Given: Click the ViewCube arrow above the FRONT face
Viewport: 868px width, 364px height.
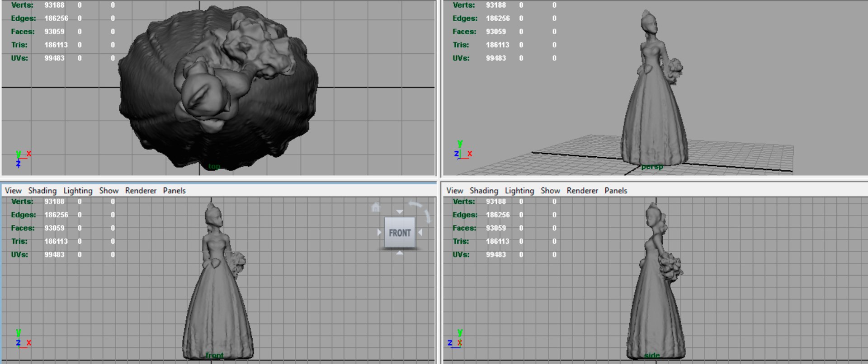Looking at the screenshot, I should tap(400, 212).
